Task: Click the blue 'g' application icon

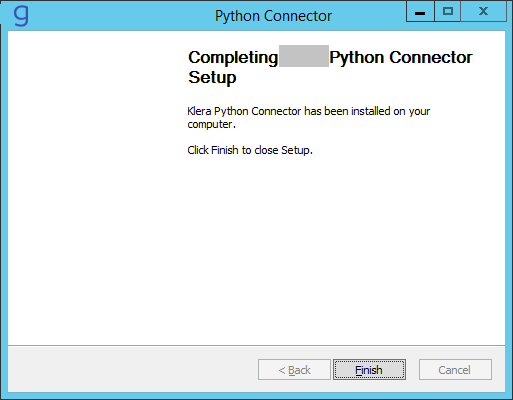Action: tap(21, 16)
